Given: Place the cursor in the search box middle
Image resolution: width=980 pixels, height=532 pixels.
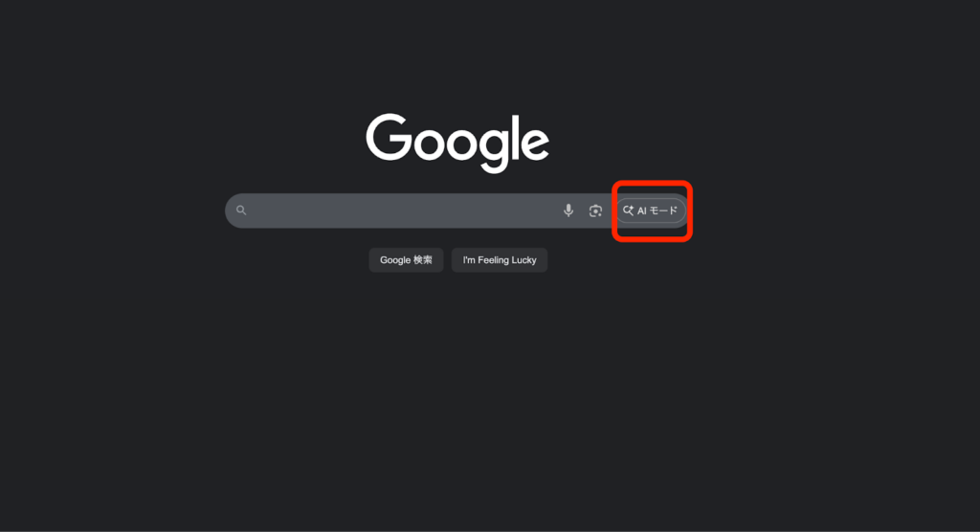Looking at the screenshot, I should click(400, 211).
